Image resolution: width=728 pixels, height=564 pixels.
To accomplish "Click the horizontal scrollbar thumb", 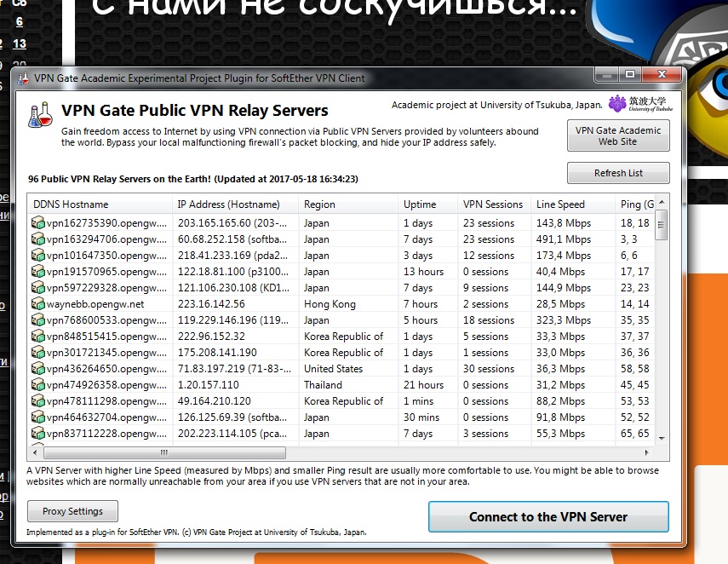I will pos(164,452).
